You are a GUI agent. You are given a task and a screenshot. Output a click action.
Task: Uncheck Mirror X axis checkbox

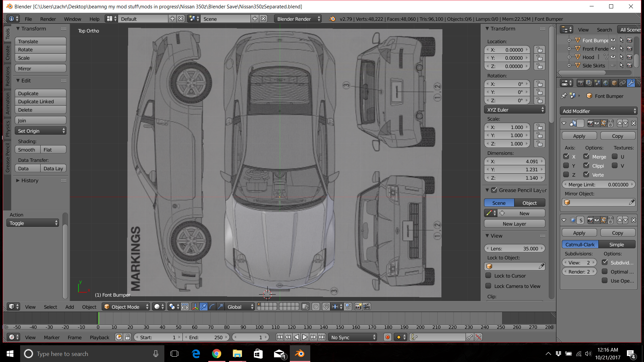(566, 156)
